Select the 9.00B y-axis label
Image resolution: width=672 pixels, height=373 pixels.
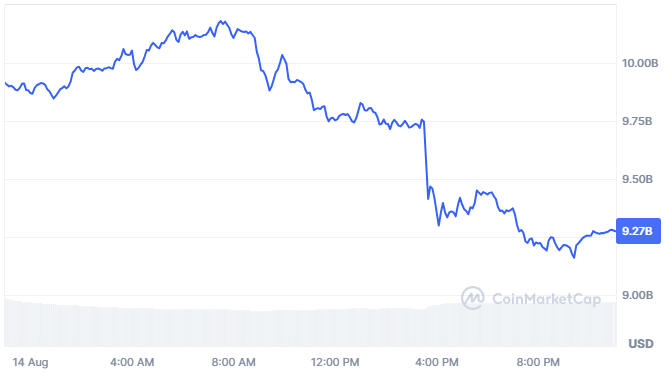[x=637, y=295]
